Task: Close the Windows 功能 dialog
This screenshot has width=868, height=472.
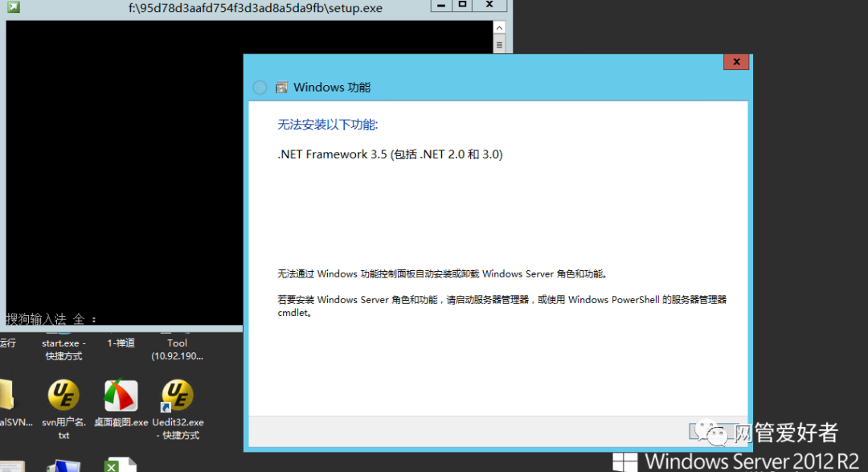Action: [735, 61]
